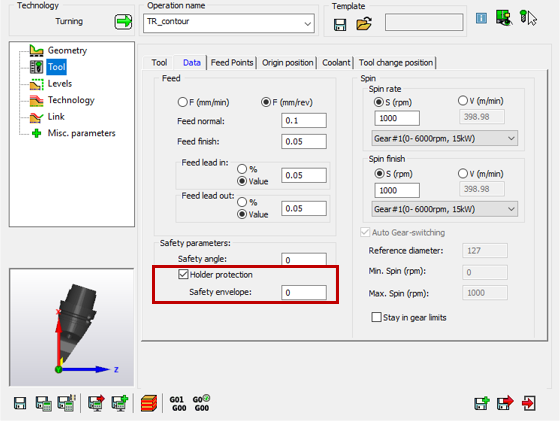Image resolution: width=560 pixels, height=421 pixels.
Task: Save the template with the floppy disk icon
Action: coord(340,25)
